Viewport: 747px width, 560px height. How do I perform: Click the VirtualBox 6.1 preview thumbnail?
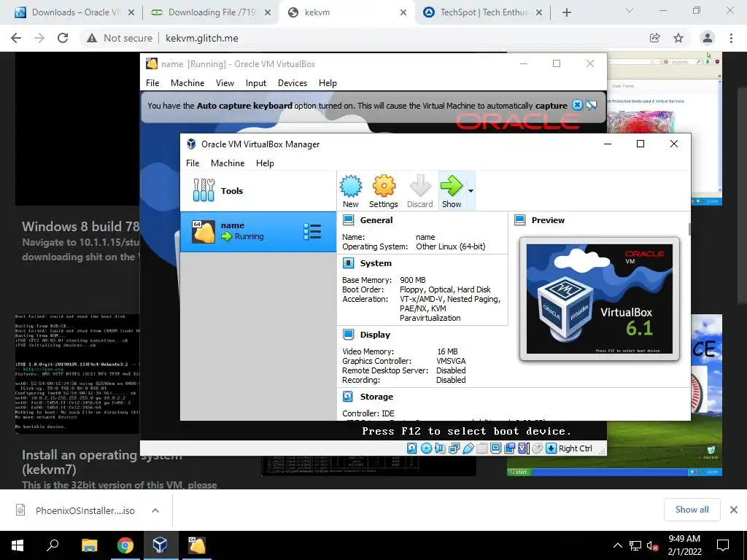click(600, 298)
